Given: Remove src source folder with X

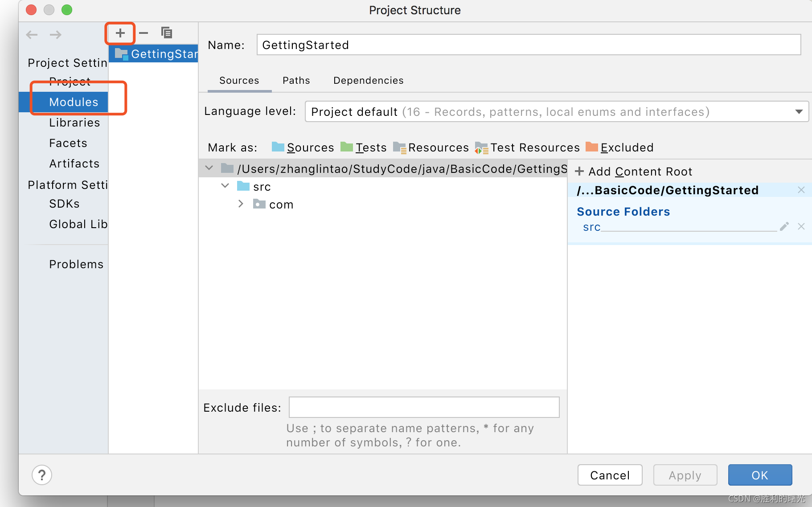Looking at the screenshot, I should (x=801, y=226).
